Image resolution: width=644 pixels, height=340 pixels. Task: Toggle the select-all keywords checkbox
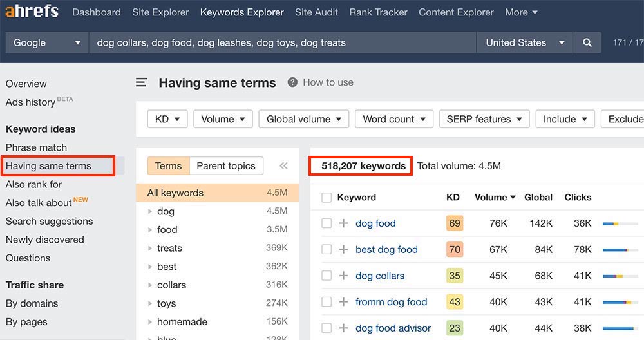pyautogui.click(x=327, y=198)
